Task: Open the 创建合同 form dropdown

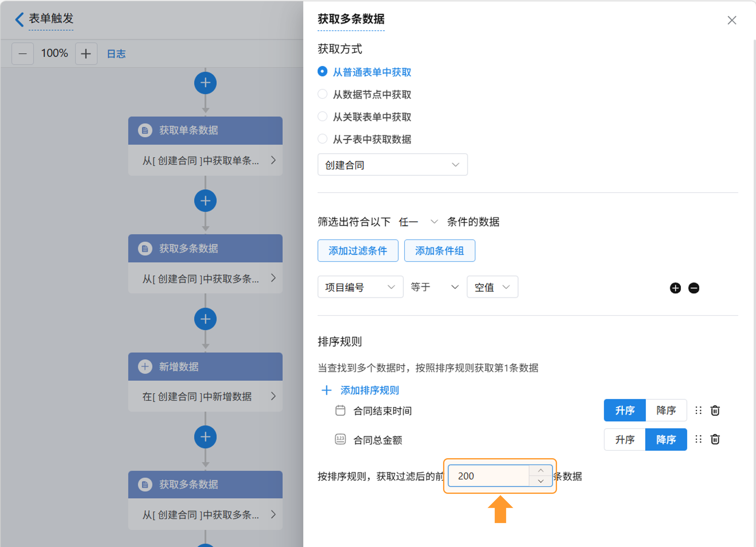Action: (392, 165)
